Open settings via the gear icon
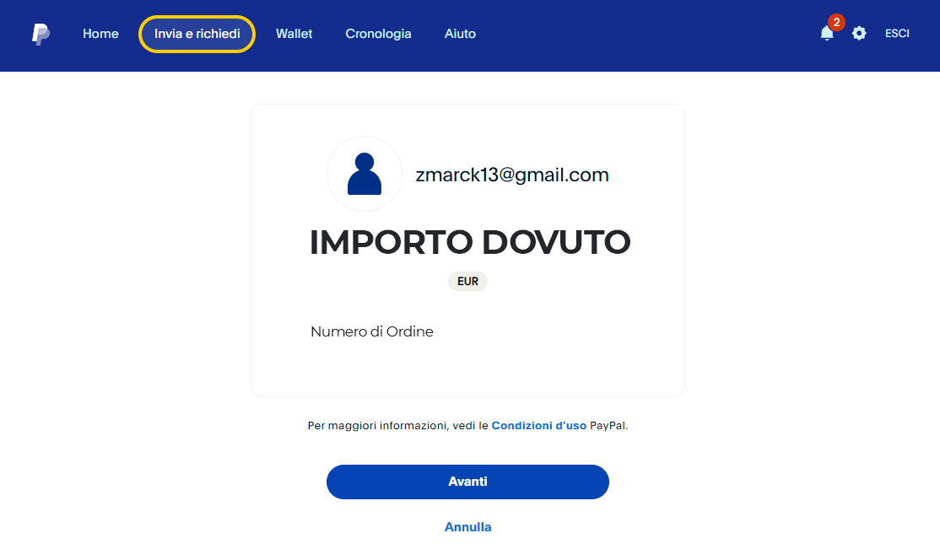This screenshot has height=560, width=940. [x=859, y=34]
